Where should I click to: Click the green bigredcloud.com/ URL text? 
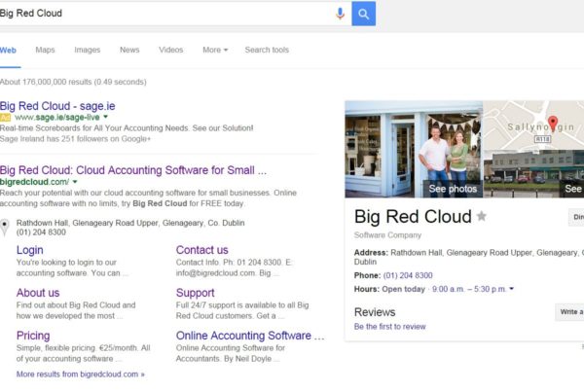tap(34, 182)
